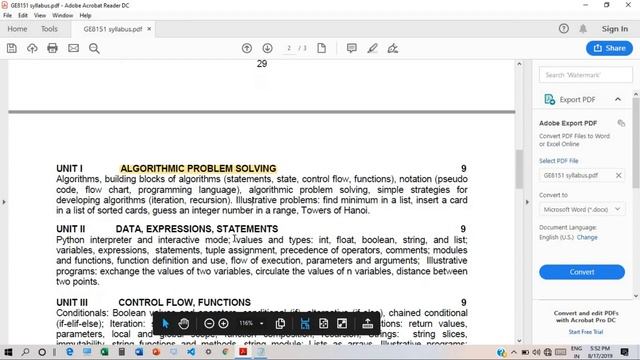The image size is (640, 360).
Task: Click the copy icon beside Adobe Export PDF
Action: tap(621, 123)
